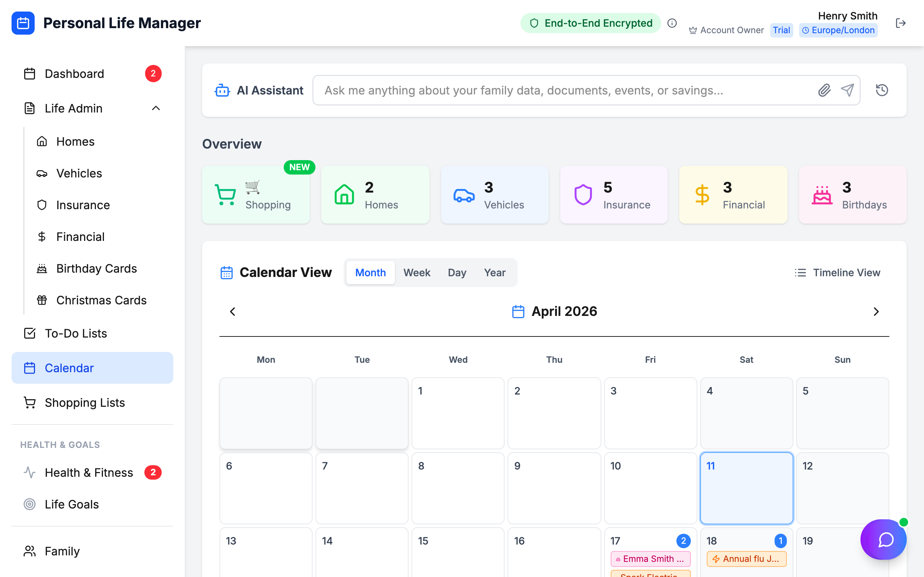The height and width of the screenshot is (577, 924).
Task: Click the Annual flu event on April 18
Action: pos(746,559)
